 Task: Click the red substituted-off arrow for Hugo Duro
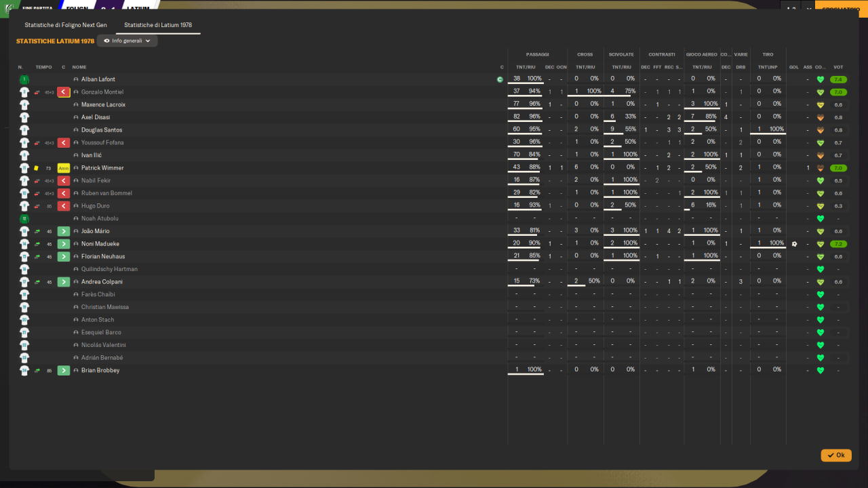64,206
